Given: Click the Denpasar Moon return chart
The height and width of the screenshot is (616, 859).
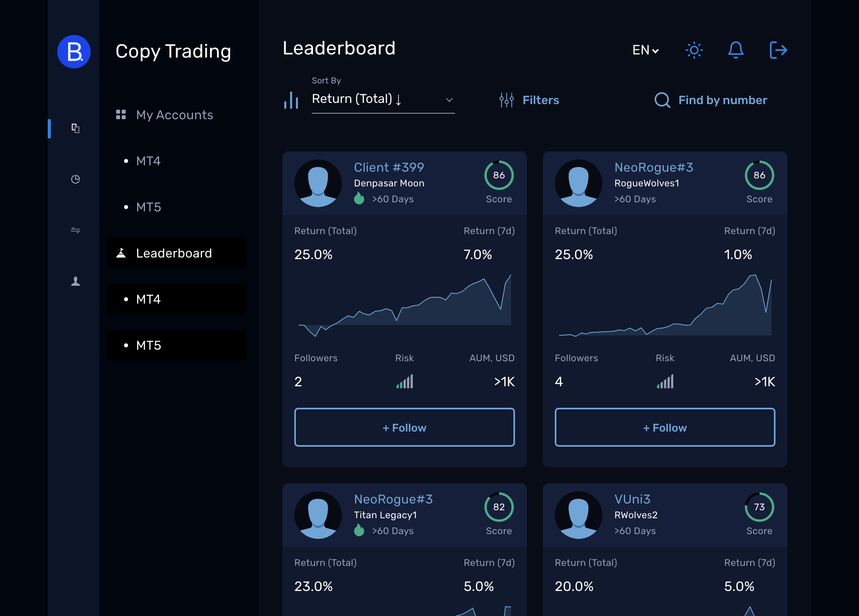Looking at the screenshot, I should (x=405, y=306).
